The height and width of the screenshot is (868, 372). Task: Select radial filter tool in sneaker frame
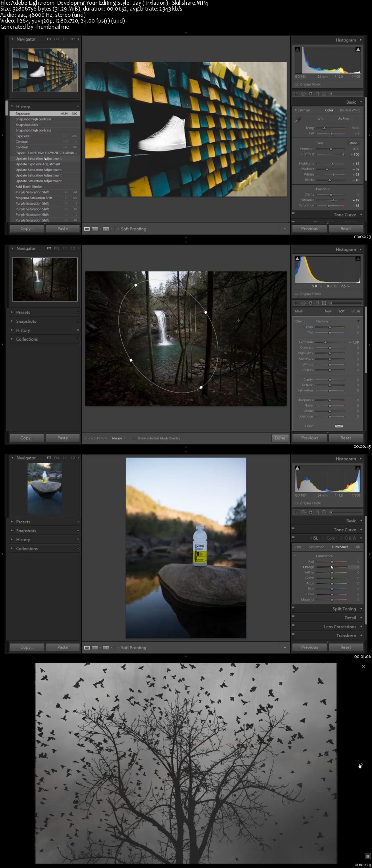324,94
